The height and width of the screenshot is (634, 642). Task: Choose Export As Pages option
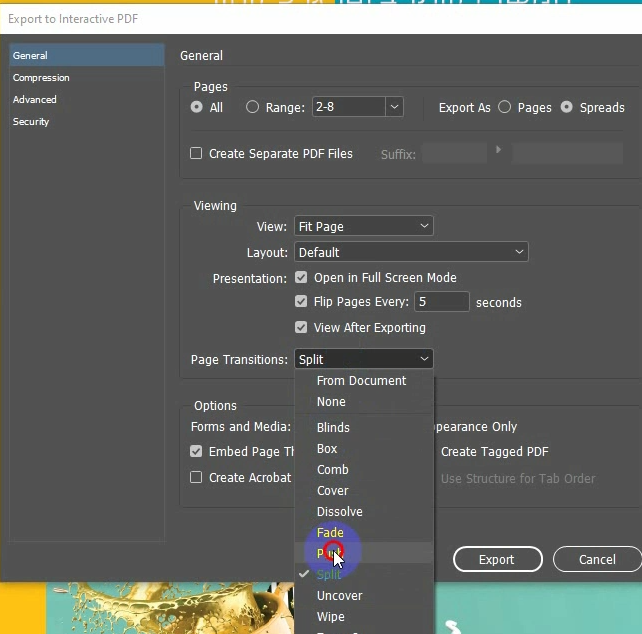[504, 107]
